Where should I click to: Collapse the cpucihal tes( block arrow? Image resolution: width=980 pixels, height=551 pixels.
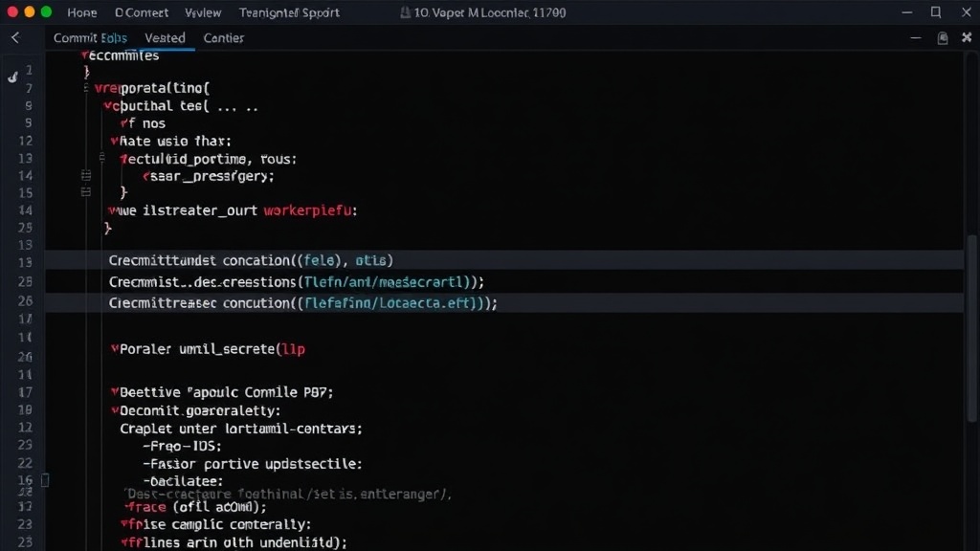[x=107, y=105]
